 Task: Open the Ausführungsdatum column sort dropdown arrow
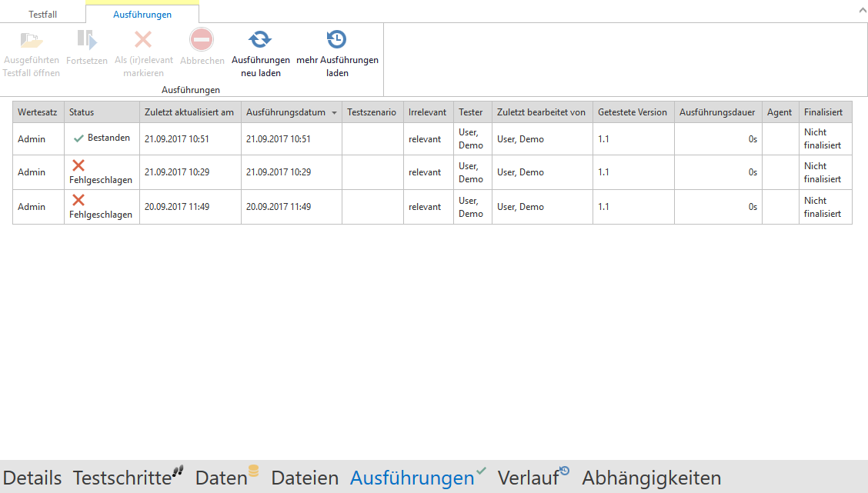[x=334, y=113]
